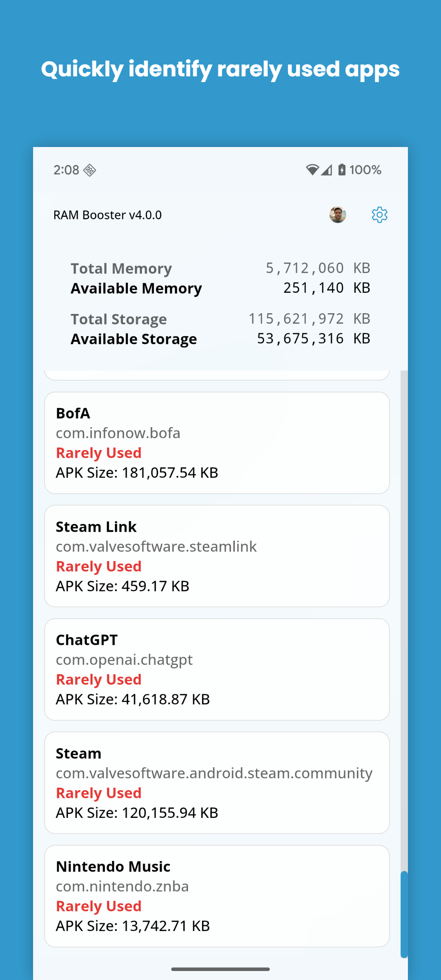Tap the Total Memory label
This screenshot has width=441, height=980.
pyautogui.click(x=121, y=269)
